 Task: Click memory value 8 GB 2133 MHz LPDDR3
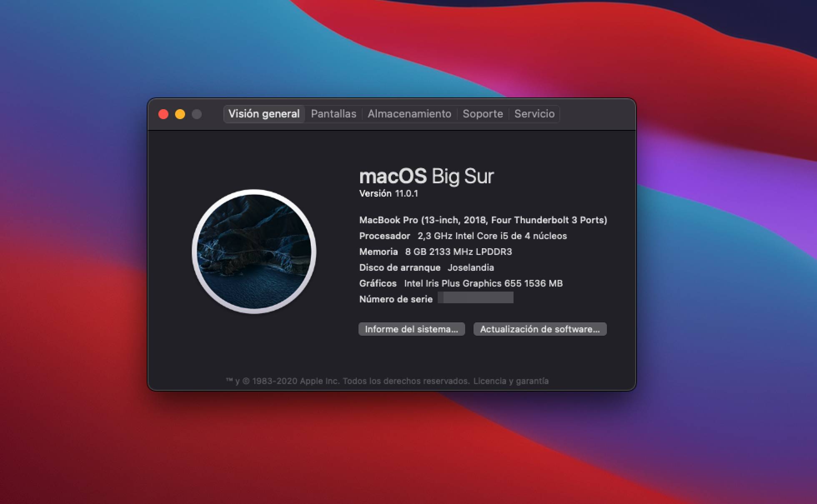[x=459, y=252]
